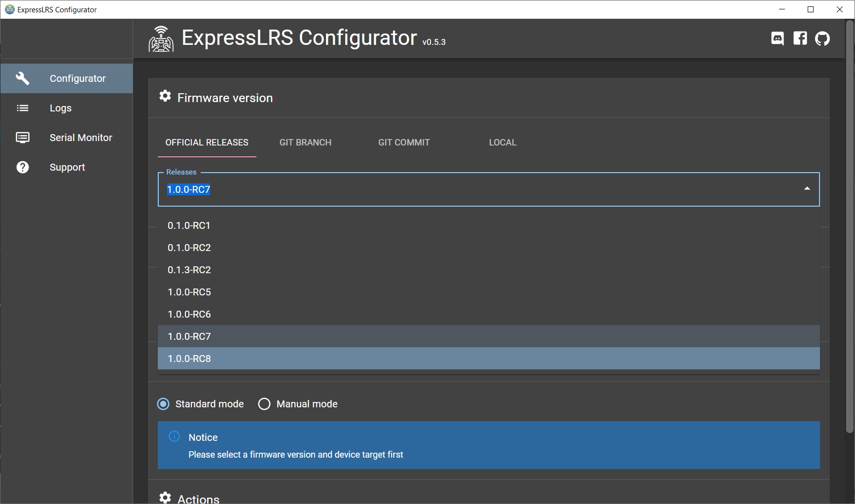Choose release 1.0.0-RC5
855x504 pixels.
tap(489, 292)
